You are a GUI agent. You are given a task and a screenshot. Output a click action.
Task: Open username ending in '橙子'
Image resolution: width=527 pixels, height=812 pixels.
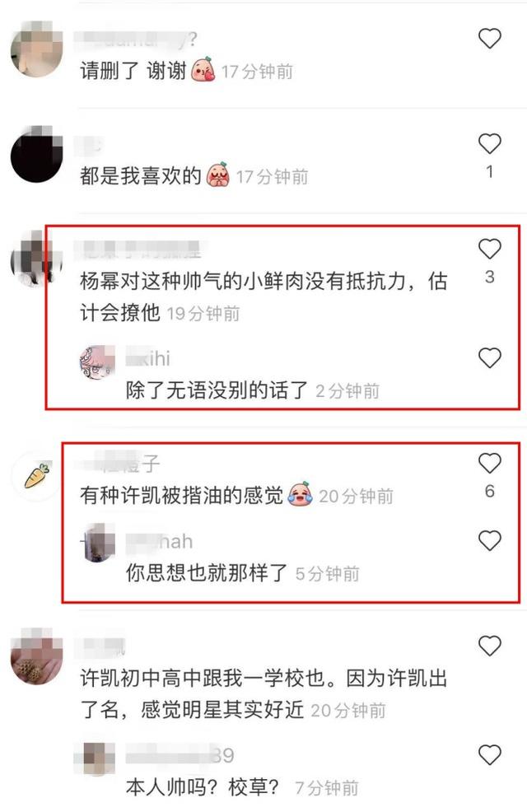(118, 463)
